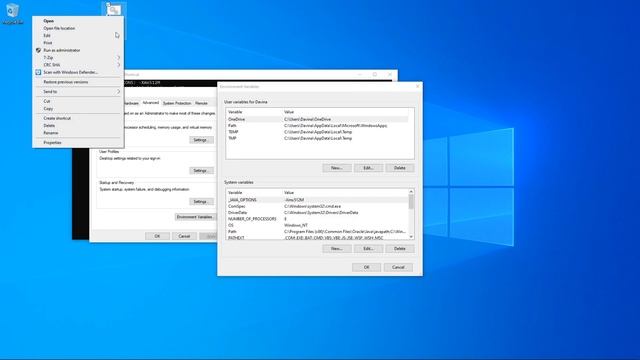Click OK in the Environment Variables dialog
This screenshot has height=360, width=640.
pyautogui.click(x=367, y=267)
